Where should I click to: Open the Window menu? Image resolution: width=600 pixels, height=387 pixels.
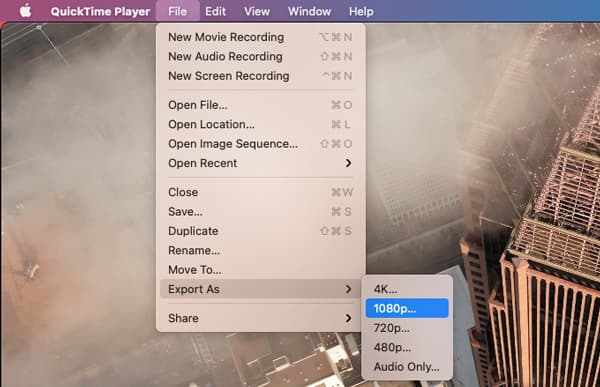click(309, 11)
